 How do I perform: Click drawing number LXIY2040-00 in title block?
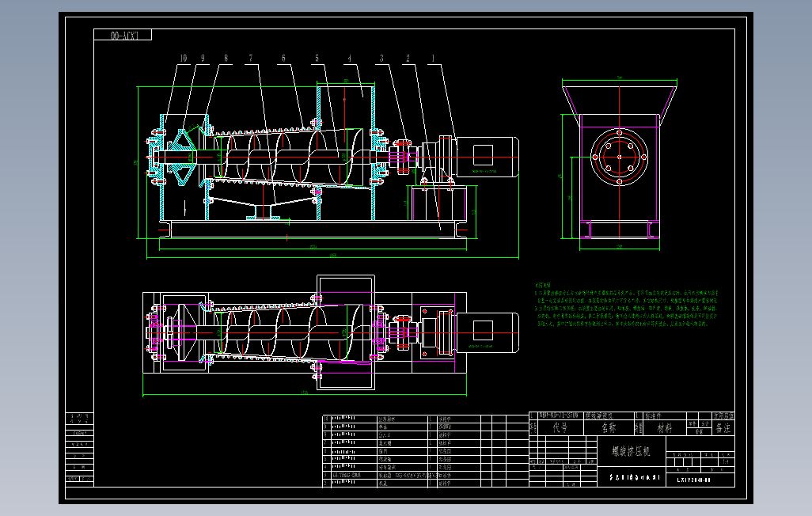694,480
